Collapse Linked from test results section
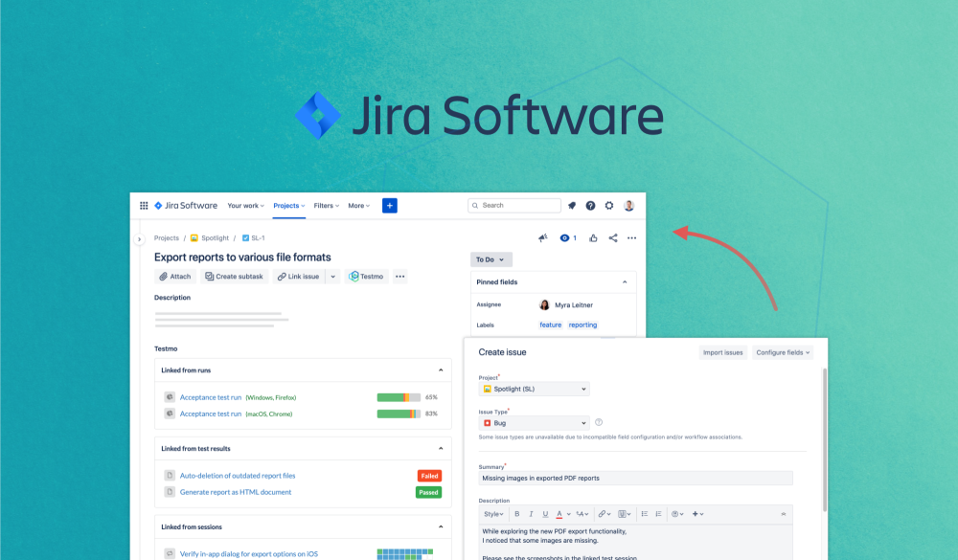This screenshot has height=560, width=958. [x=441, y=448]
